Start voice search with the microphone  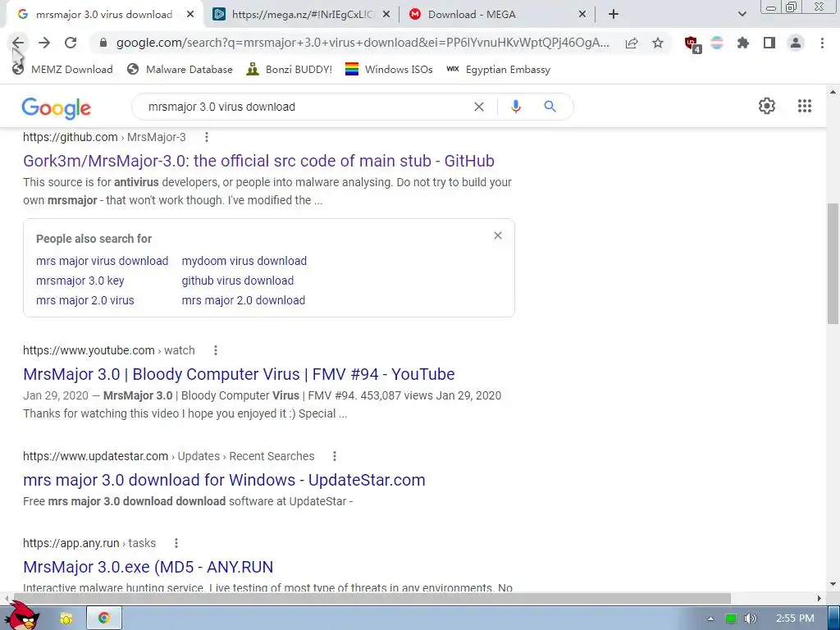click(516, 107)
